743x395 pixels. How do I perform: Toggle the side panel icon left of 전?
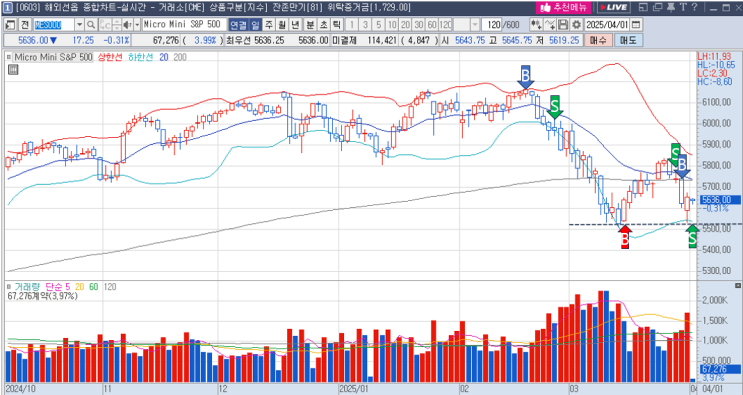click(11, 25)
